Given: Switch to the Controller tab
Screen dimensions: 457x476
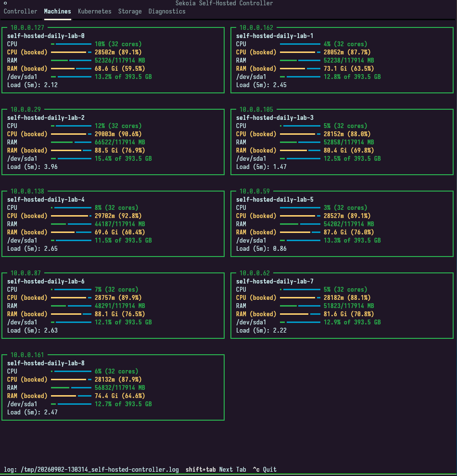Looking at the screenshot, I should pyautogui.click(x=20, y=11).
